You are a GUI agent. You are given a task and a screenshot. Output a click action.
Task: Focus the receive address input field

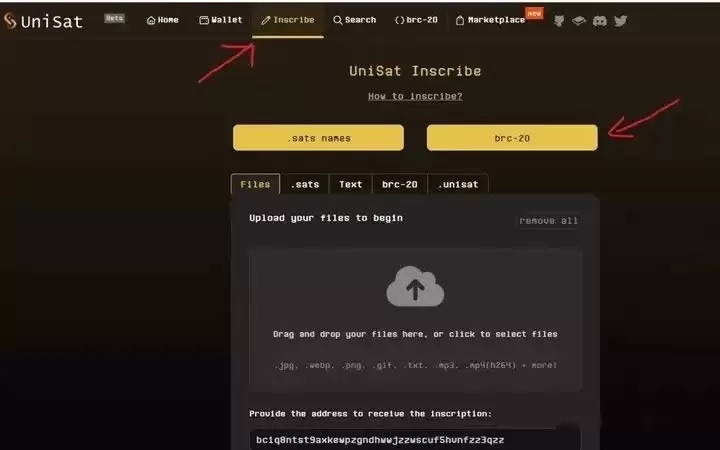point(415,440)
